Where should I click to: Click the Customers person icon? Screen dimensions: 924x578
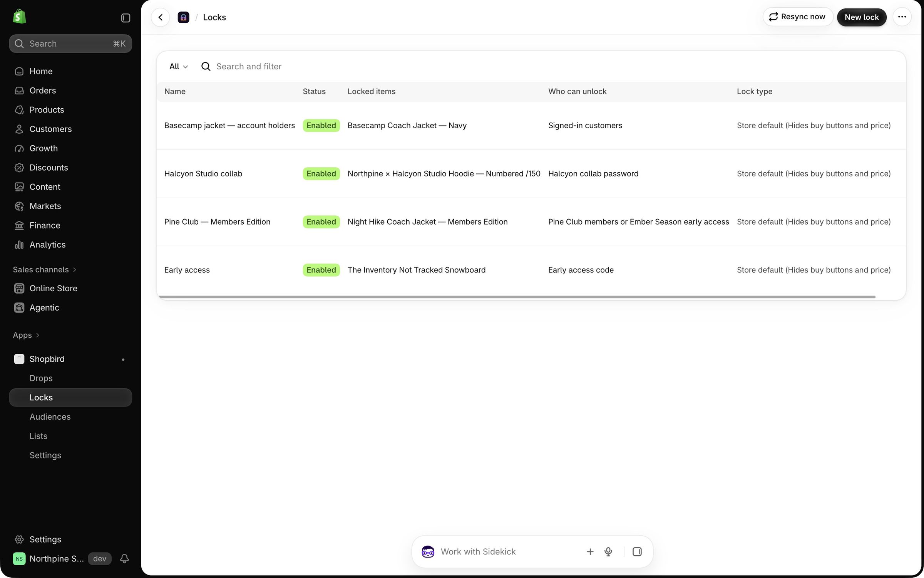(x=19, y=129)
